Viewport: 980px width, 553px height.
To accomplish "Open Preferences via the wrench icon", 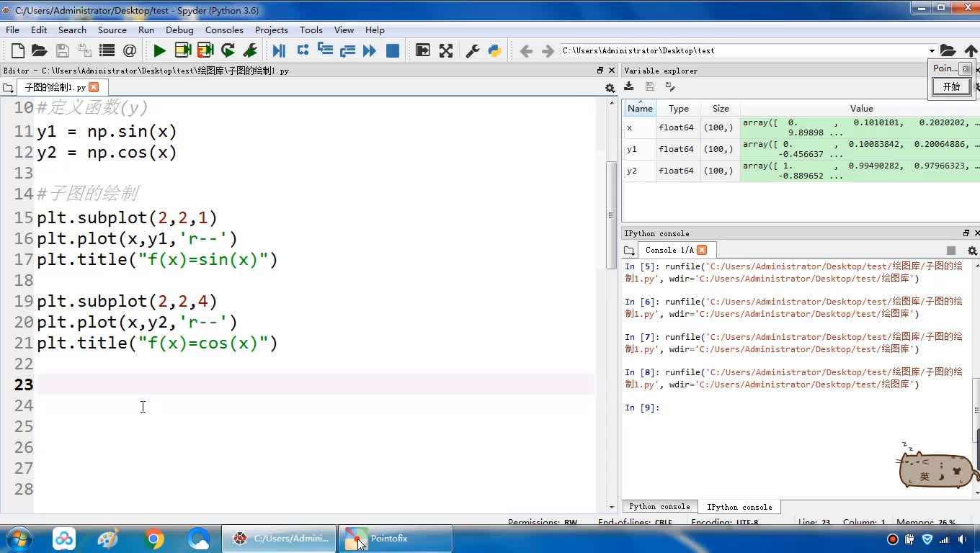I will point(473,50).
